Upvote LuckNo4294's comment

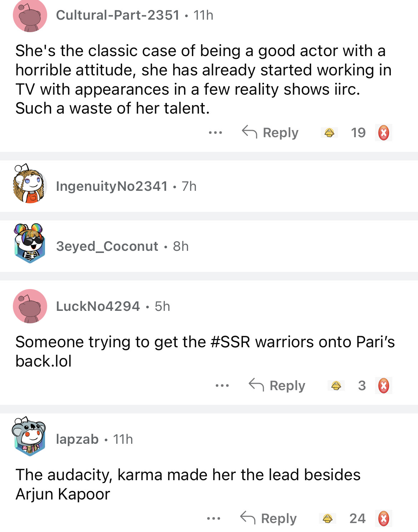pyautogui.click(x=336, y=386)
